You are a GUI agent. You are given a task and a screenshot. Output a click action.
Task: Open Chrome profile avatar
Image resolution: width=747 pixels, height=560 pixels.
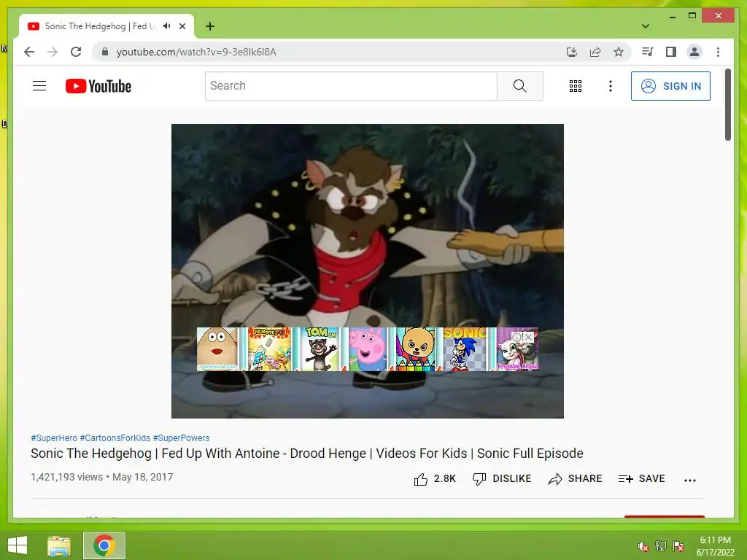pos(694,52)
